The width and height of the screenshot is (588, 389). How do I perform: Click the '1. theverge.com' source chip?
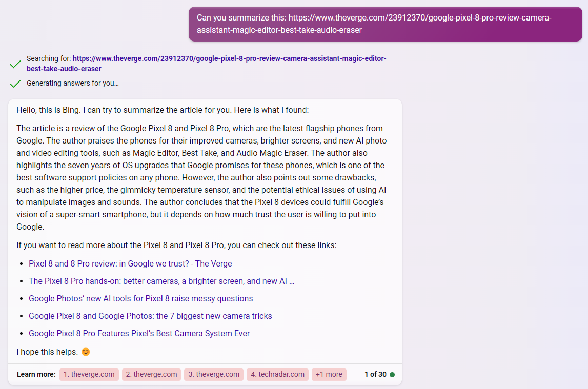coord(89,374)
